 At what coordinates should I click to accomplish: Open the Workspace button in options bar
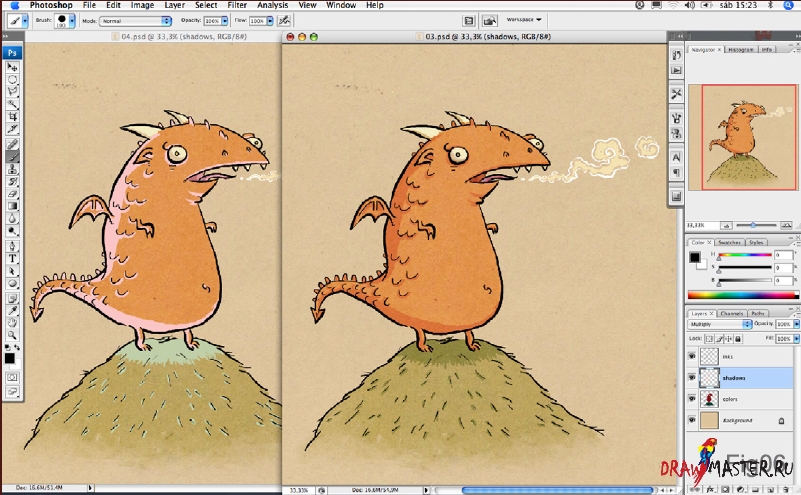(524, 19)
